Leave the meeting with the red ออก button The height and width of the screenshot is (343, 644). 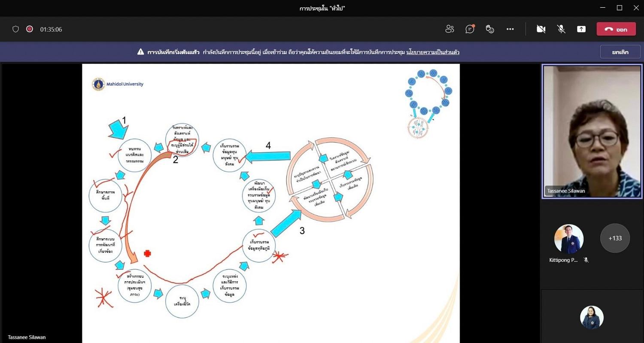tap(616, 29)
